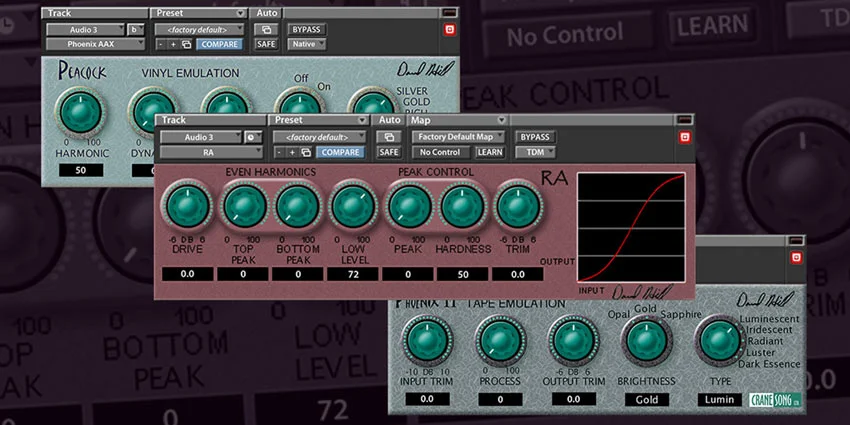Click HARMONIC value field showing 50 in Peacock

click(81, 170)
